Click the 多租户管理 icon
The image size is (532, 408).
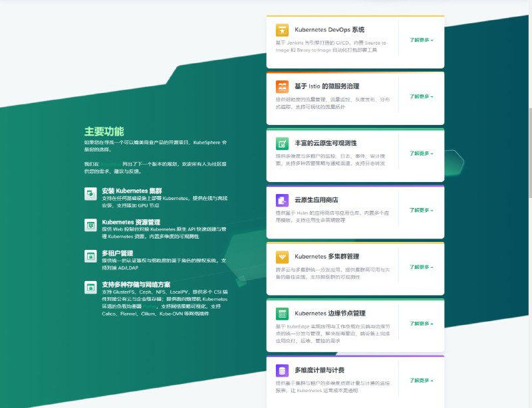click(90, 256)
